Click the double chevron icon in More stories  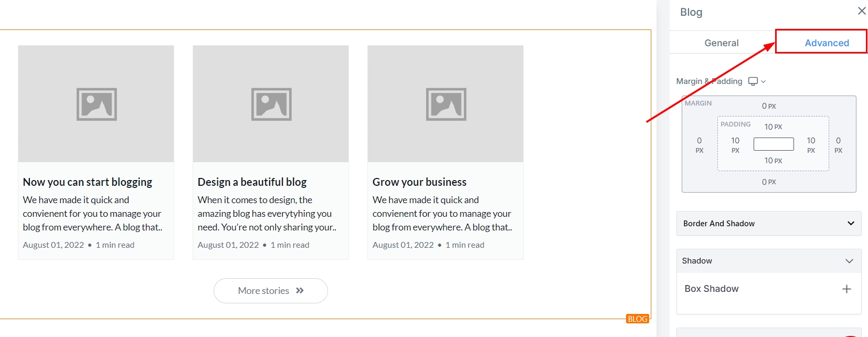pyautogui.click(x=300, y=291)
